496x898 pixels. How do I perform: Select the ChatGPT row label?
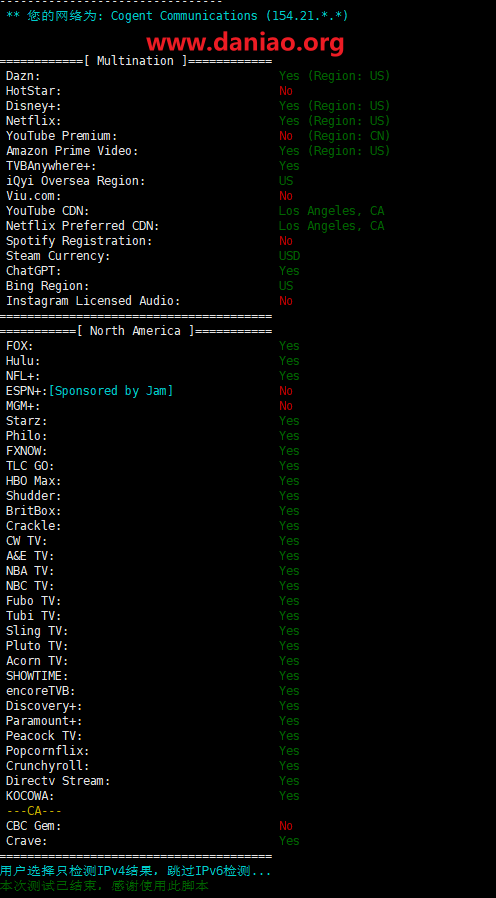[33, 271]
